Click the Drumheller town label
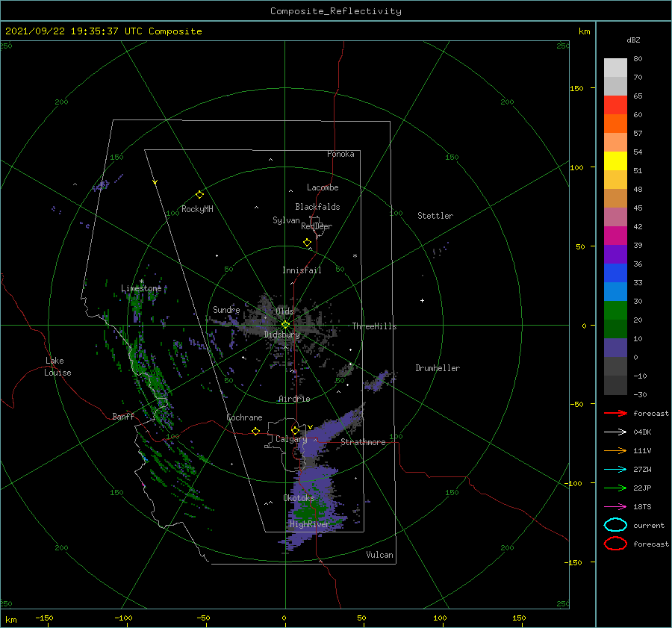This screenshot has width=672, height=628. (x=438, y=368)
